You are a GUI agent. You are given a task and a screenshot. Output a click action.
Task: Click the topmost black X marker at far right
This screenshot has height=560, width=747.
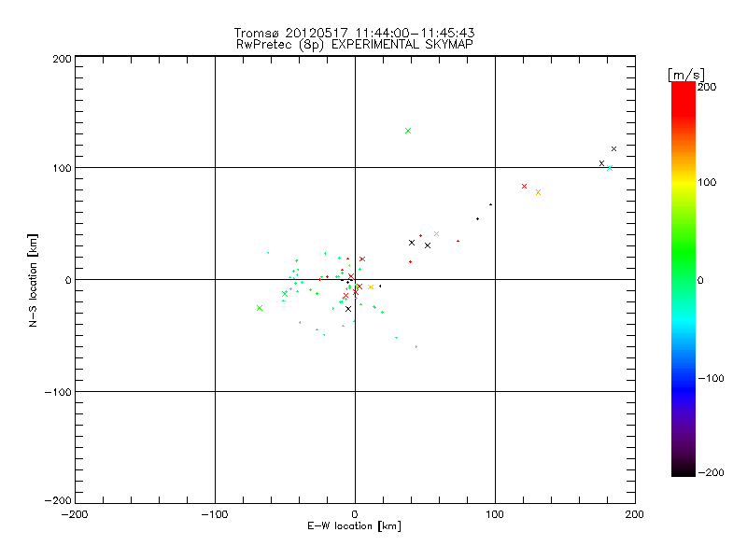pyautogui.click(x=613, y=148)
